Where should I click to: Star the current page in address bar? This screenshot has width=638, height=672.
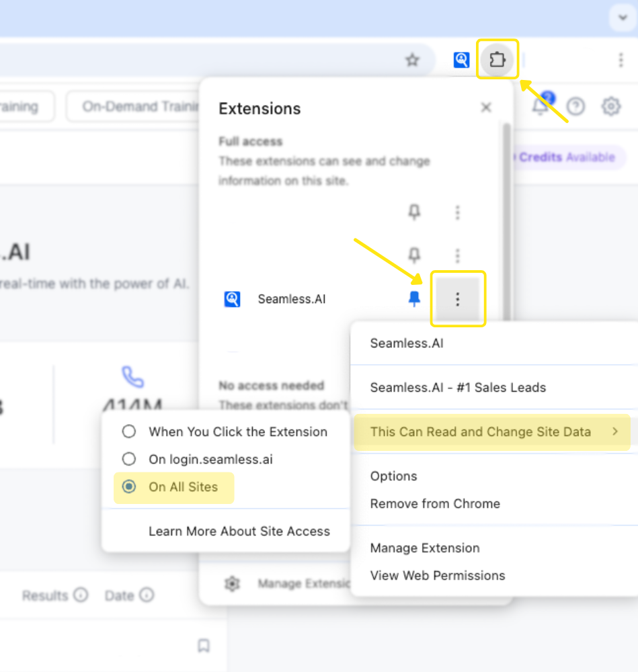412,60
